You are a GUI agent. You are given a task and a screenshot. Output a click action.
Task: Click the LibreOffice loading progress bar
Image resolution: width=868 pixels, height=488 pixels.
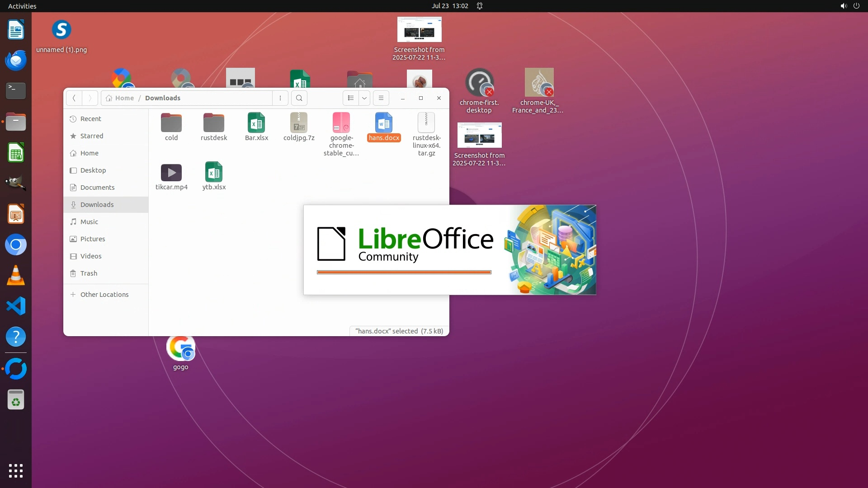tap(404, 272)
